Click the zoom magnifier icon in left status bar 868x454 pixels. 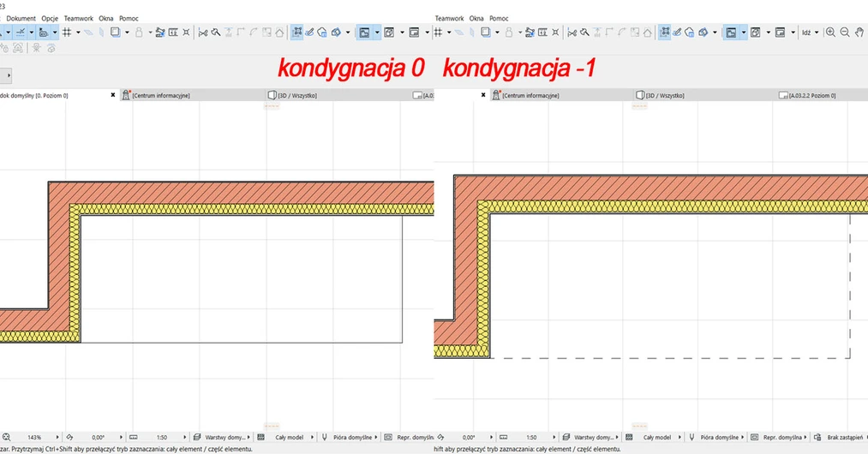tap(7, 437)
